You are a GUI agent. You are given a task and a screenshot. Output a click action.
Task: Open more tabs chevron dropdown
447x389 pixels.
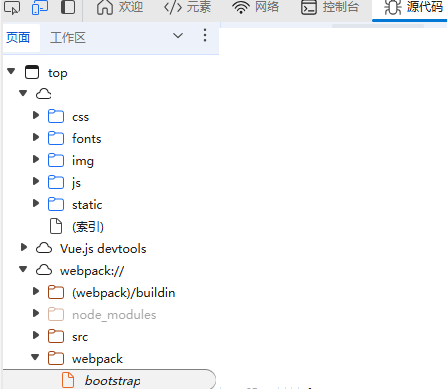178,36
